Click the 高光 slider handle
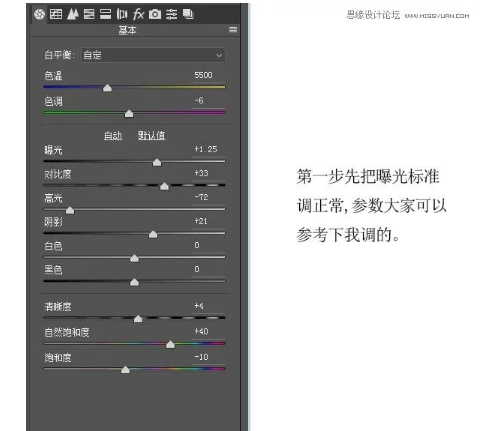The width and height of the screenshot is (495, 431). point(70,210)
